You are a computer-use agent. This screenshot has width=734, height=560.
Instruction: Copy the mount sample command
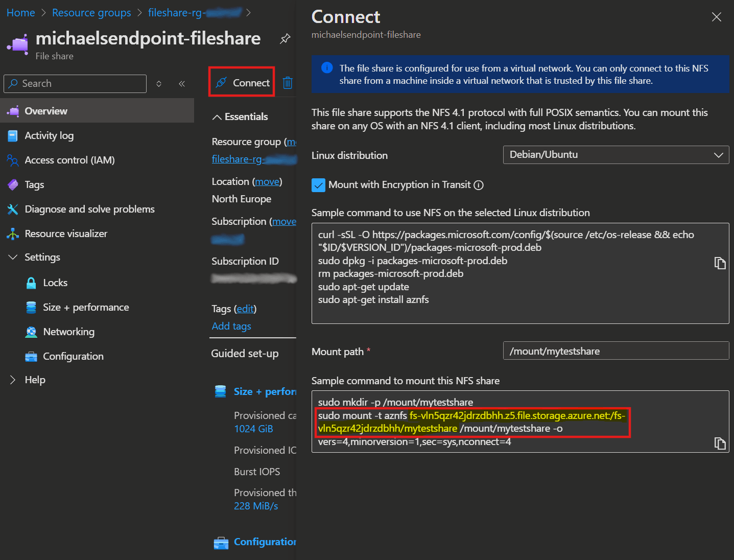[720, 444]
